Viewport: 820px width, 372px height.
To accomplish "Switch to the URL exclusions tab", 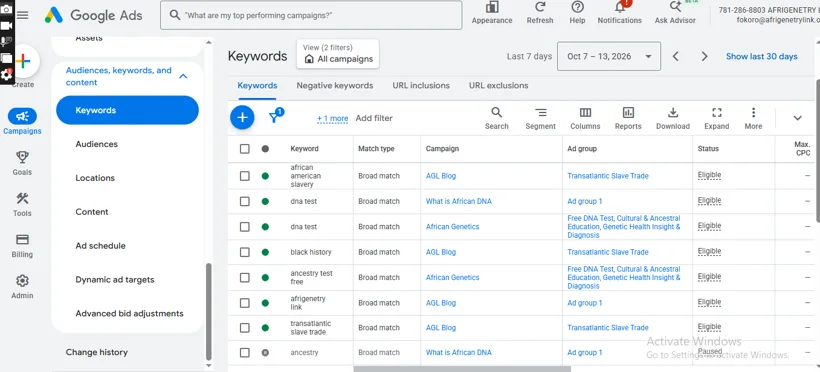I will [x=498, y=85].
